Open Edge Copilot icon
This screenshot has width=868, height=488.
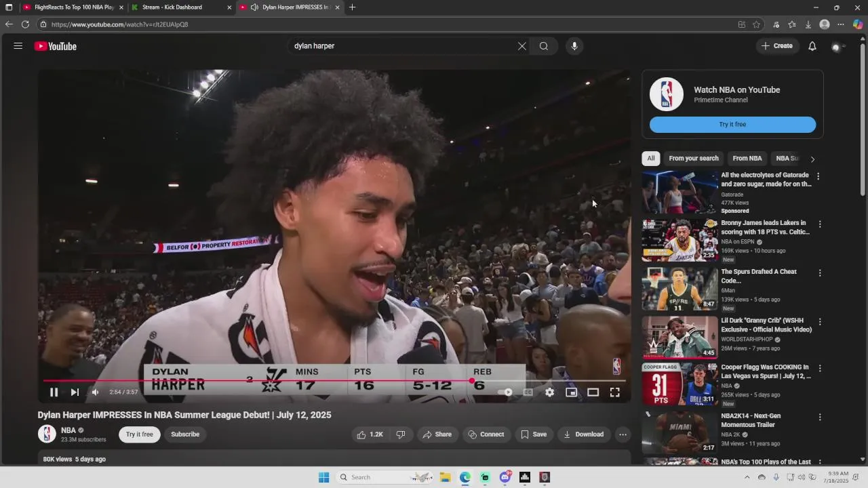pyautogui.click(x=858, y=24)
